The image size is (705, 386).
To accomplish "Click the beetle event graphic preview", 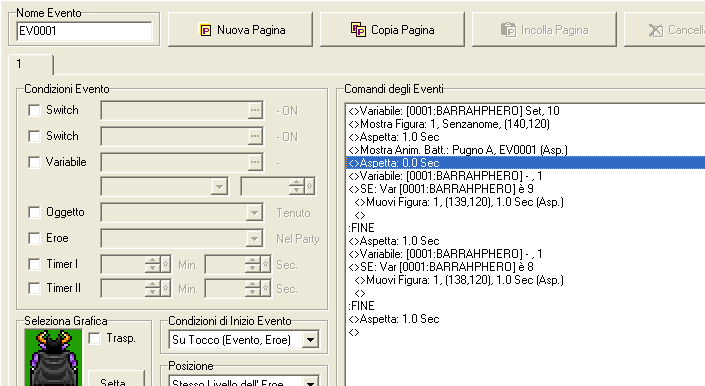I will pyautogui.click(x=54, y=358).
